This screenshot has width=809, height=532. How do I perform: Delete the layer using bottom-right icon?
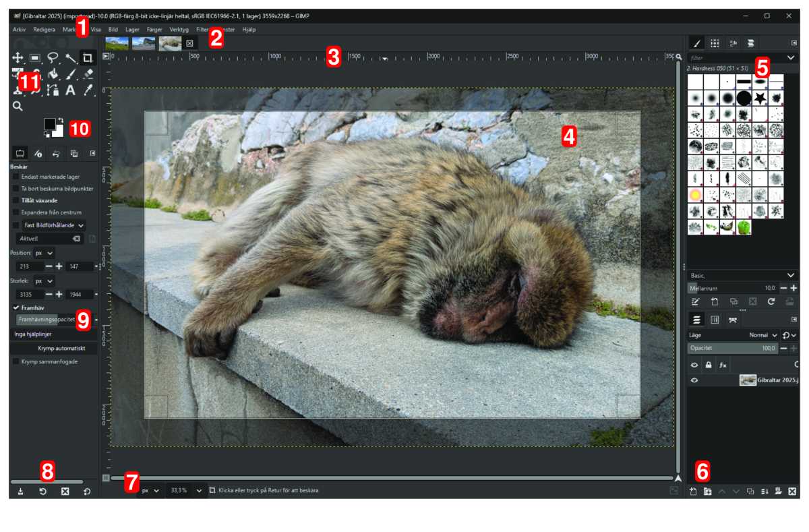click(x=792, y=492)
